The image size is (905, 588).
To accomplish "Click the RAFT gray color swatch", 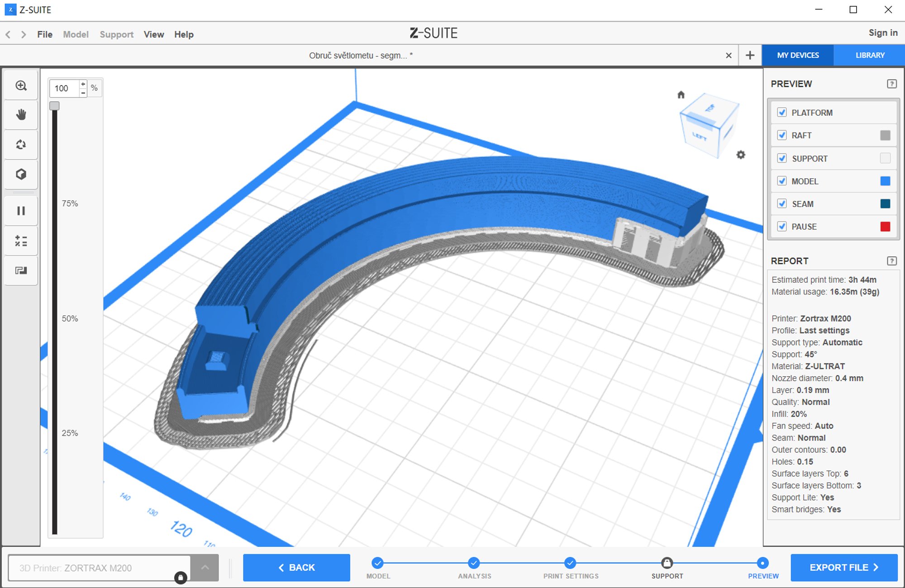I will pos(885,135).
